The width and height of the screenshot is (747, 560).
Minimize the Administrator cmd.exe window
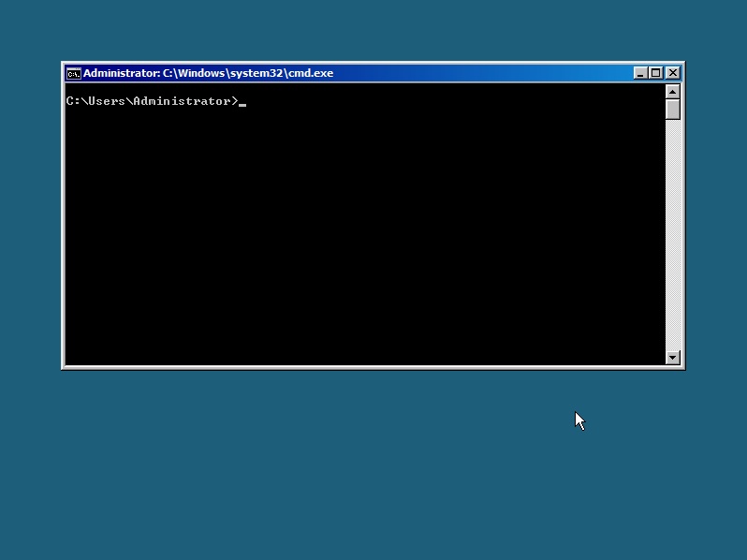tap(639, 73)
